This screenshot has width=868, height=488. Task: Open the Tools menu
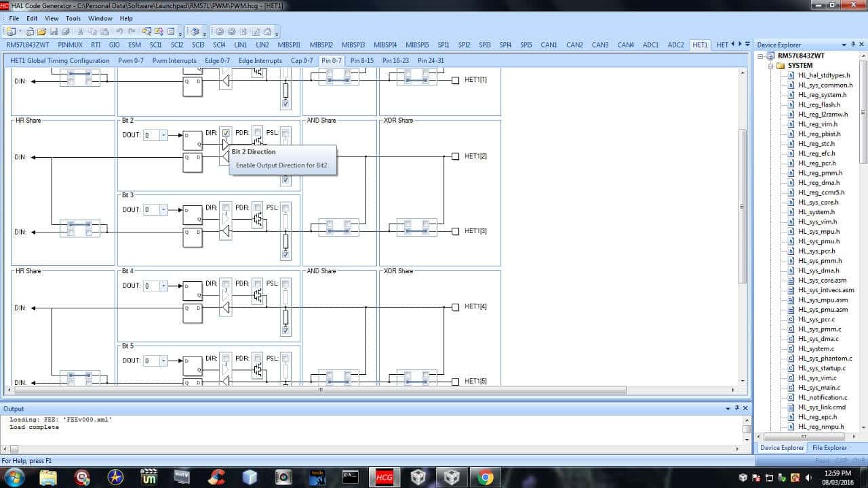[73, 18]
